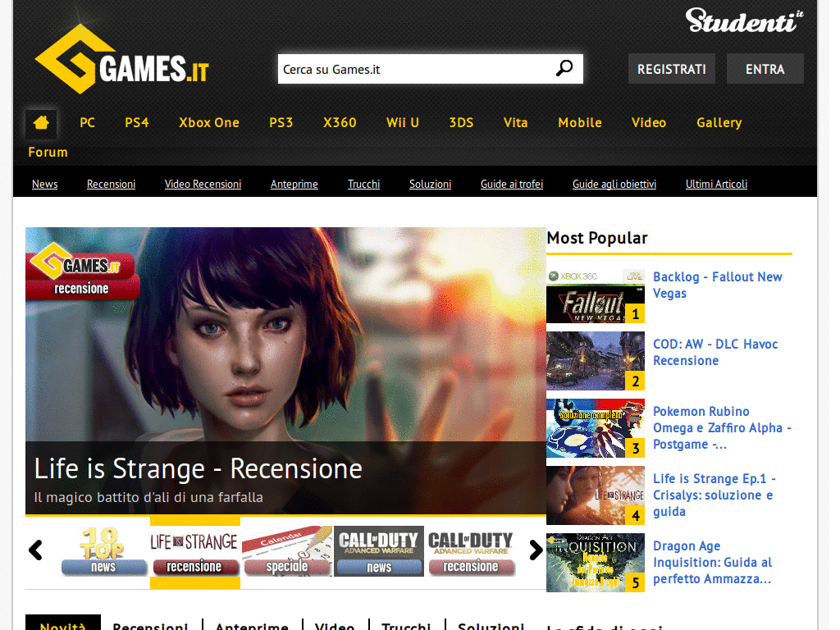Go to Video Recensioni link
The image size is (840, 630).
[x=203, y=184]
